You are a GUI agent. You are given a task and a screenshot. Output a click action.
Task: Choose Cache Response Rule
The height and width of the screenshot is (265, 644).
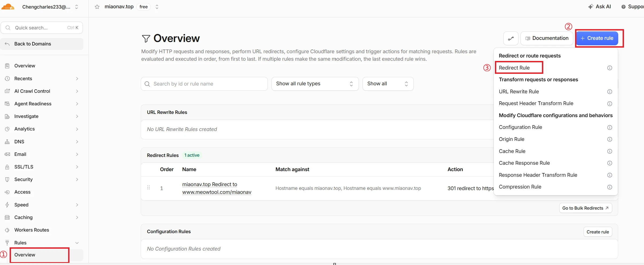click(524, 163)
